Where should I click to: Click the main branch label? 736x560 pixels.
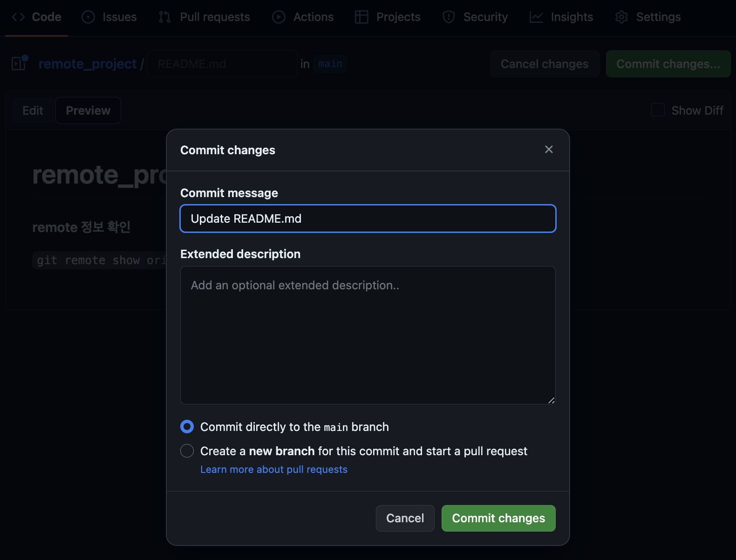330,63
